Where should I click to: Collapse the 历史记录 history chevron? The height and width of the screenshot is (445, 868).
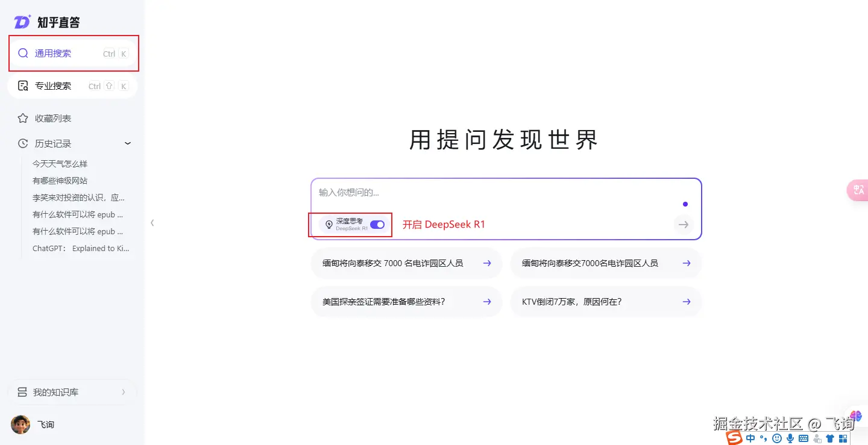tap(128, 143)
